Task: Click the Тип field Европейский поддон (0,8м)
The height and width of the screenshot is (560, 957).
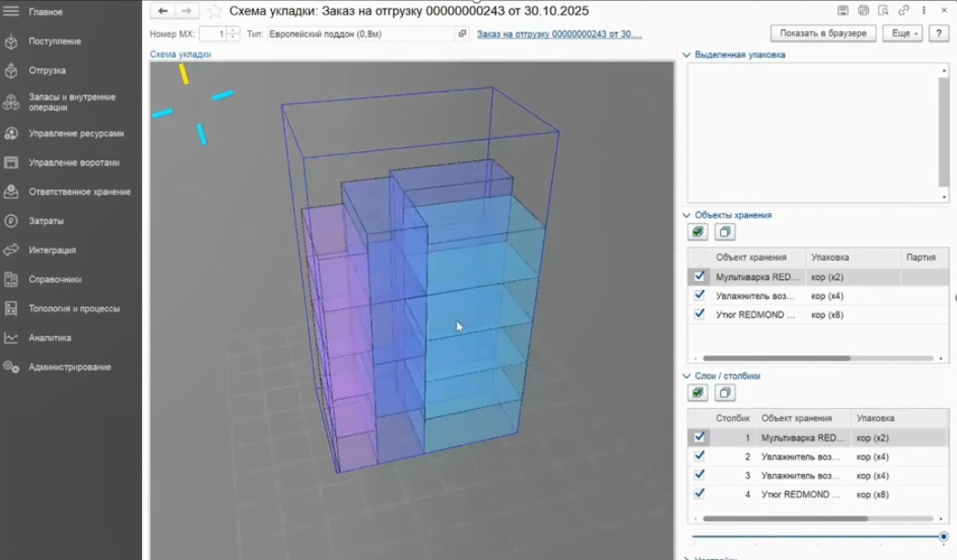Action: coord(362,34)
